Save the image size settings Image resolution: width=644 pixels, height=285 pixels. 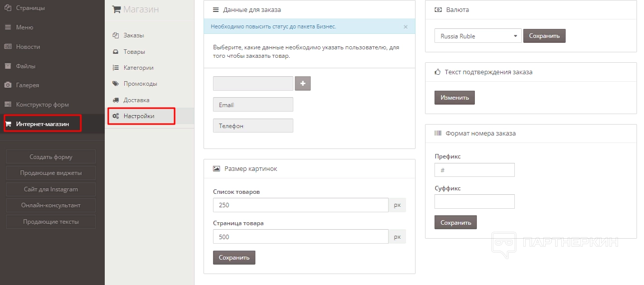[234, 258]
